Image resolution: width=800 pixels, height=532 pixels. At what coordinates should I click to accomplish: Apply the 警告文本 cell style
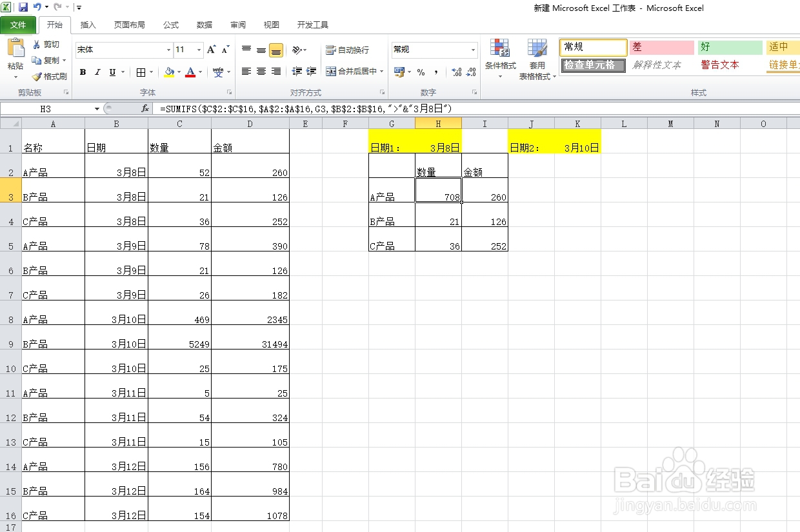(x=730, y=65)
